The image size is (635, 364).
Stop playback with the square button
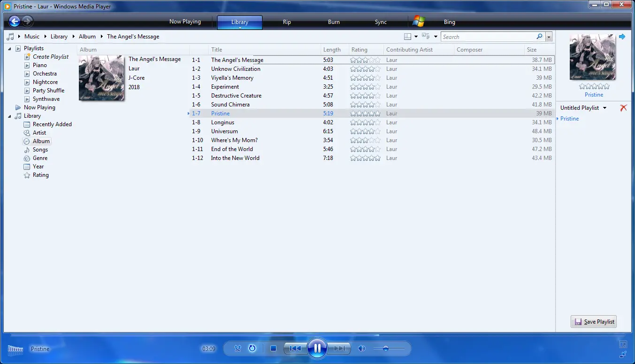coord(273,349)
